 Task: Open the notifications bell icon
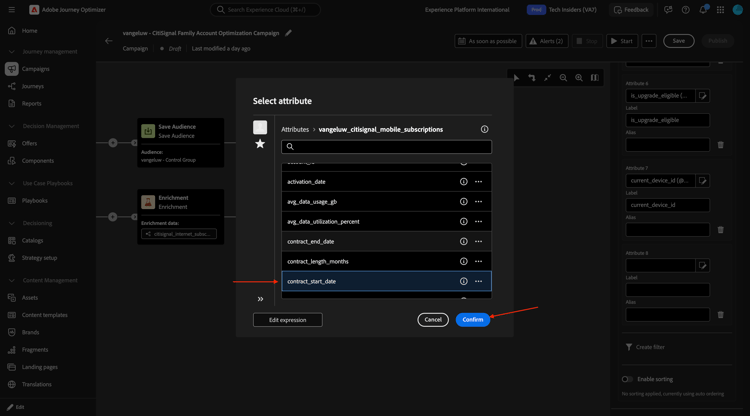pos(703,10)
